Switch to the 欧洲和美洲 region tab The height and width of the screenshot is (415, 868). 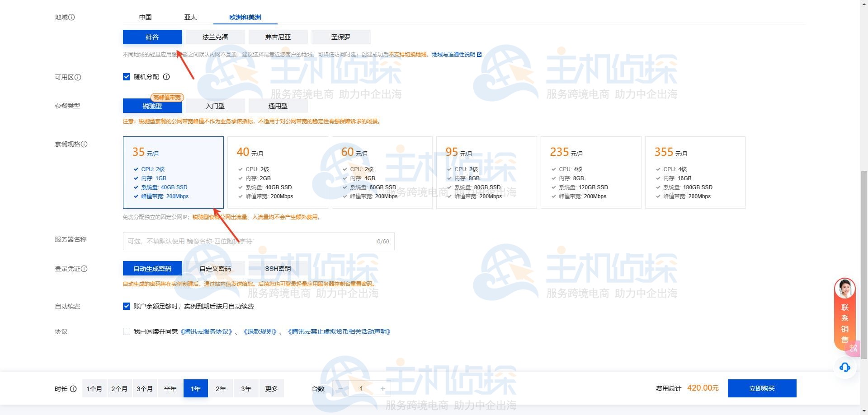pyautogui.click(x=245, y=17)
